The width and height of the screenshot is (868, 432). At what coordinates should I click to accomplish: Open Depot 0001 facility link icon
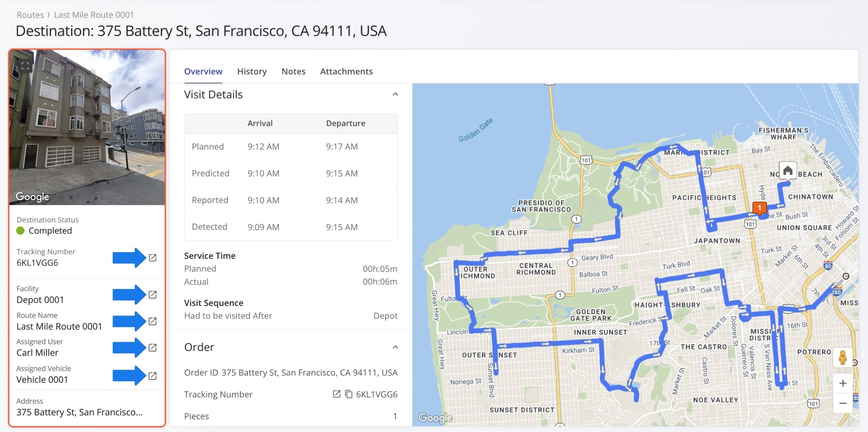point(153,294)
